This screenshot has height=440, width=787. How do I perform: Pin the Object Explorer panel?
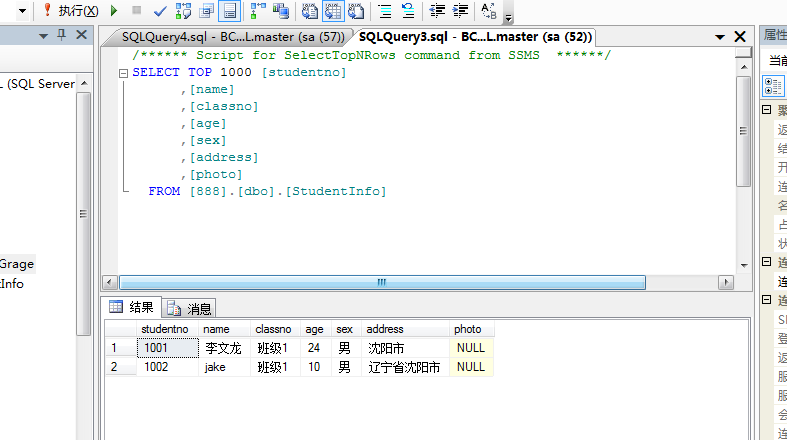pyautogui.click(x=62, y=36)
